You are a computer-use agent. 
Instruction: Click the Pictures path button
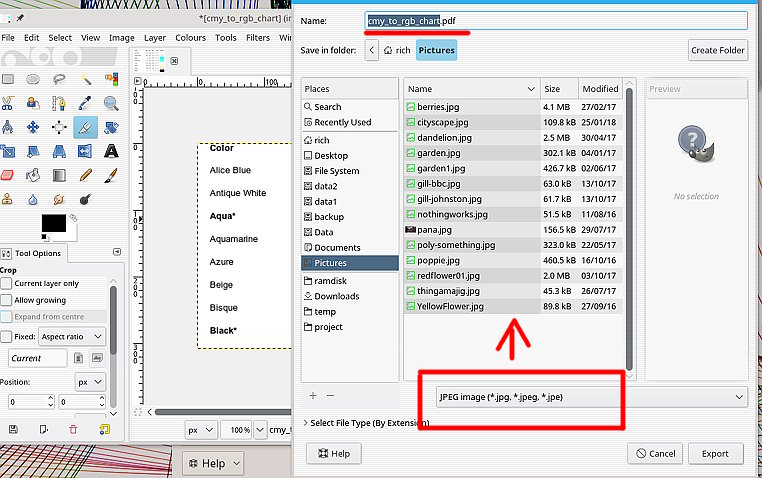pyautogui.click(x=436, y=50)
